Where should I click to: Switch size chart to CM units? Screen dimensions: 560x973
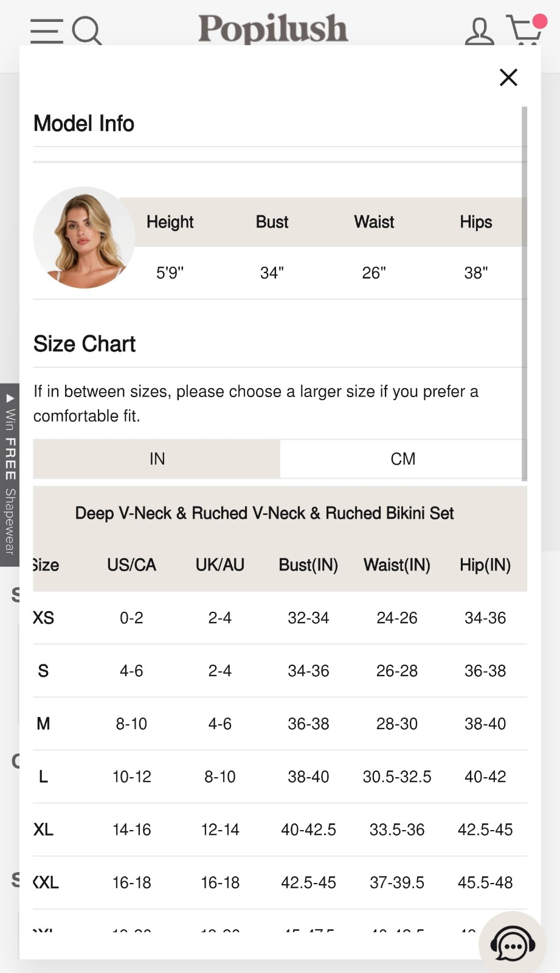click(403, 459)
